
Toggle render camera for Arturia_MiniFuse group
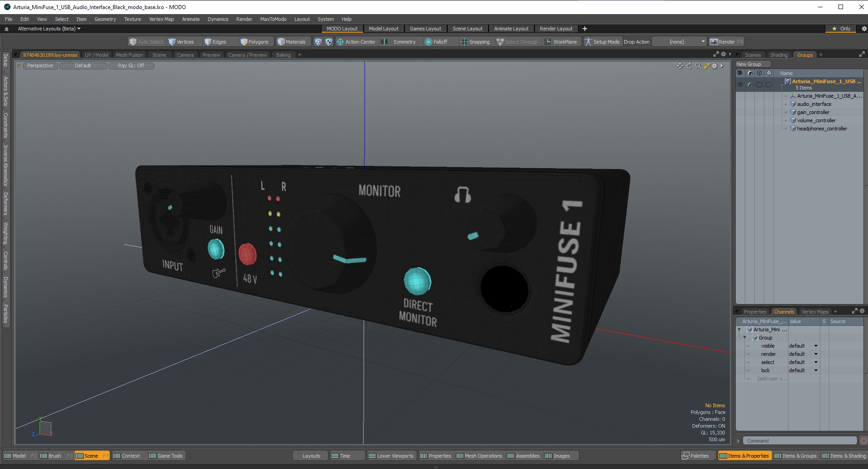click(750, 85)
